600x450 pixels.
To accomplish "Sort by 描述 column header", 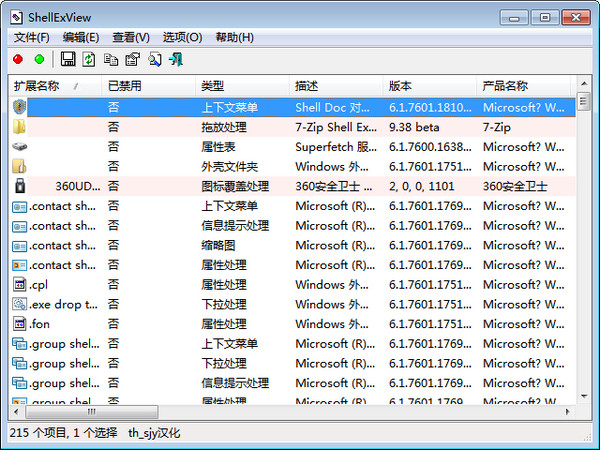I will [336, 86].
